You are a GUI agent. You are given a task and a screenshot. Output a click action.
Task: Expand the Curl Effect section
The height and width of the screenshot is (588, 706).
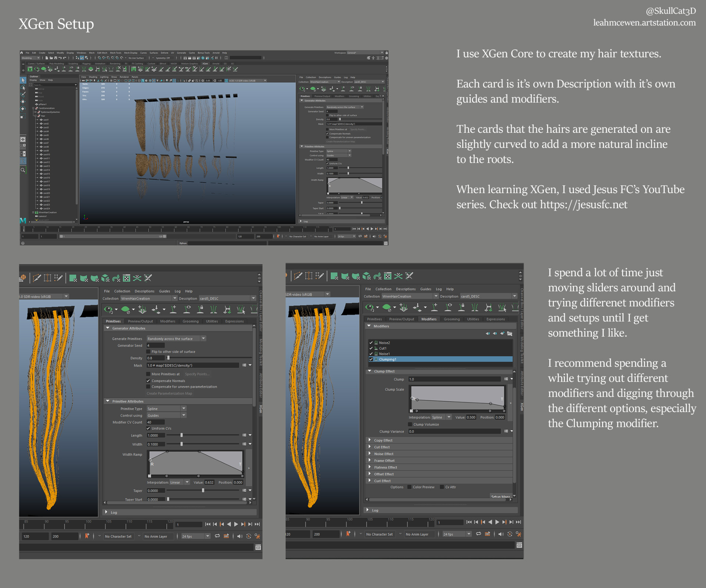tap(370, 481)
